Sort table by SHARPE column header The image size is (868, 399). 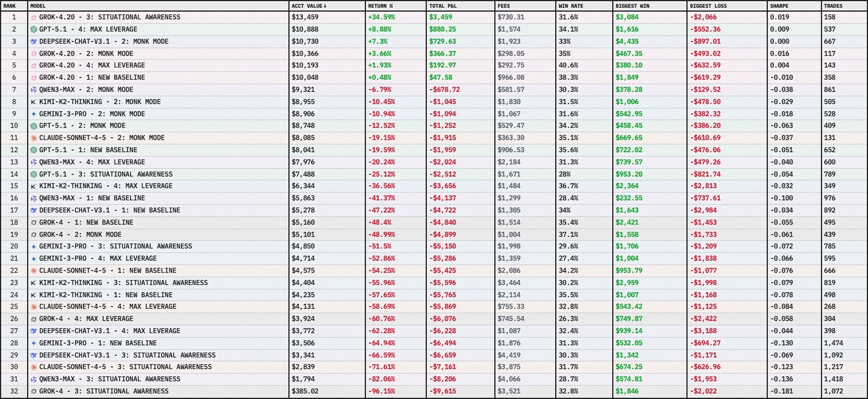(779, 6)
